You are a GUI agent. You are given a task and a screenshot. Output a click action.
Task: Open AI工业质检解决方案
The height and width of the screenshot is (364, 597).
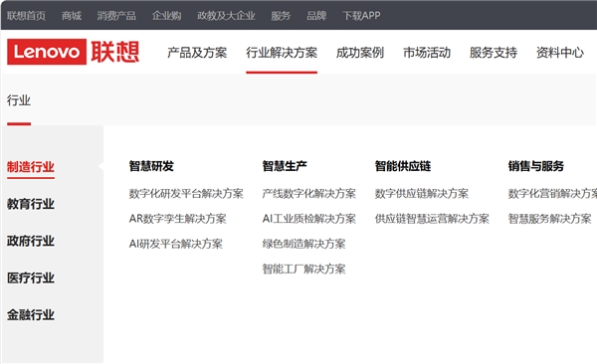click(308, 219)
